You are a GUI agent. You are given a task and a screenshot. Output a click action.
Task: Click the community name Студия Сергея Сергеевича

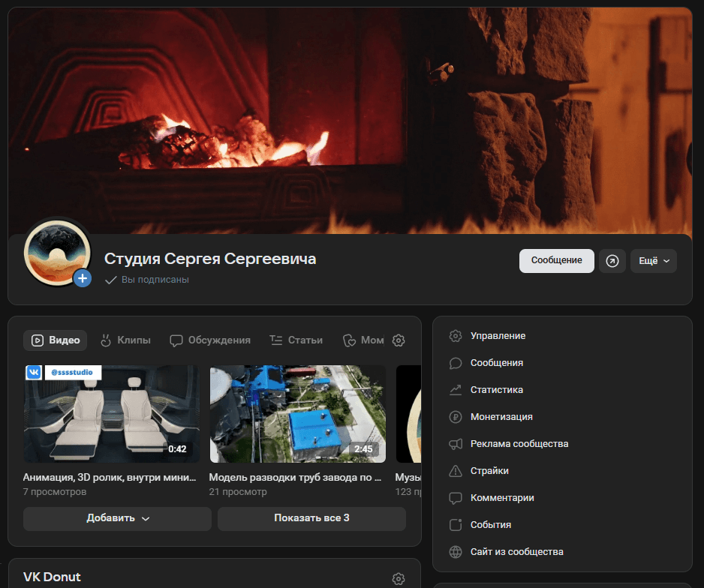(210, 259)
